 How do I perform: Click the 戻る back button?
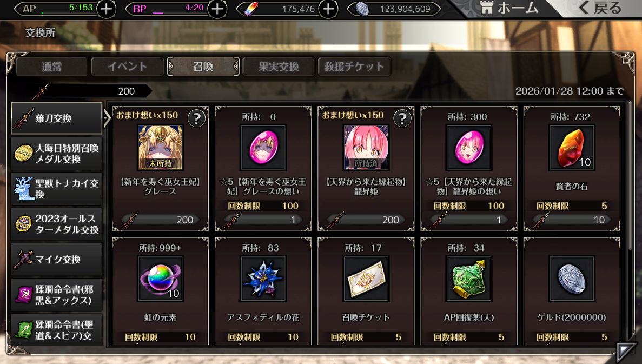point(600,8)
